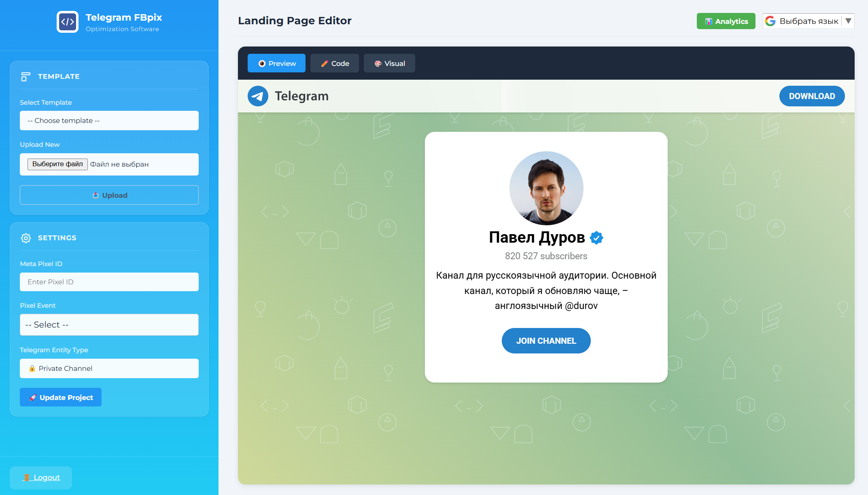
Task: Click the Logout link
Action: click(x=46, y=478)
